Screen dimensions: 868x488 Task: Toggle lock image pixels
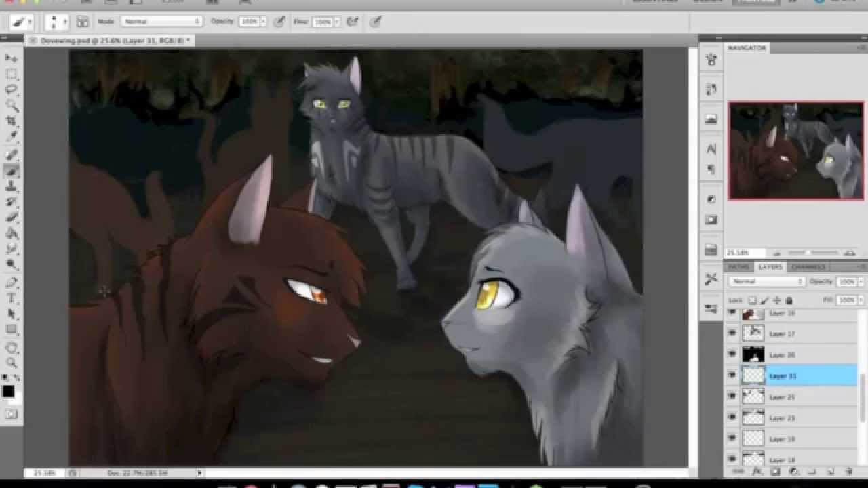[765, 300]
